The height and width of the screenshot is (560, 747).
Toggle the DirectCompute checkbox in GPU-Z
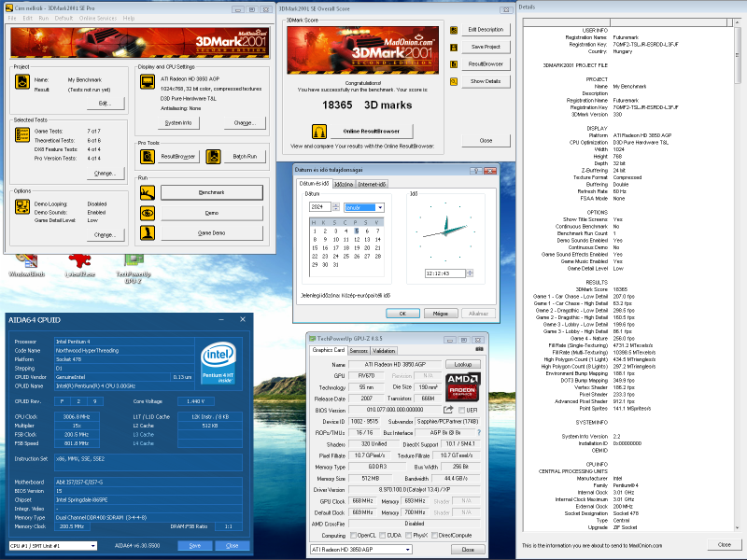pyautogui.click(x=434, y=535)
